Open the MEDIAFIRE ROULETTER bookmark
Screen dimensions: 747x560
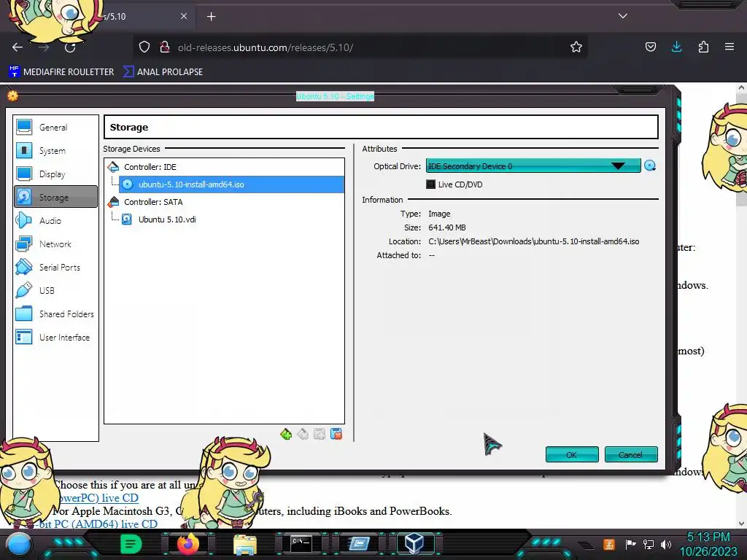(x=62, y=72)
